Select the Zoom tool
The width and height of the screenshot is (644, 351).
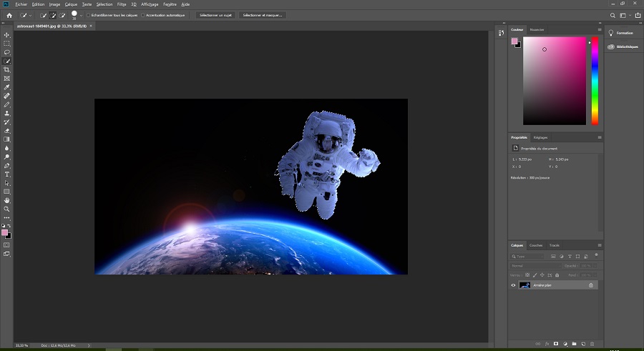[x=6, y=209]
